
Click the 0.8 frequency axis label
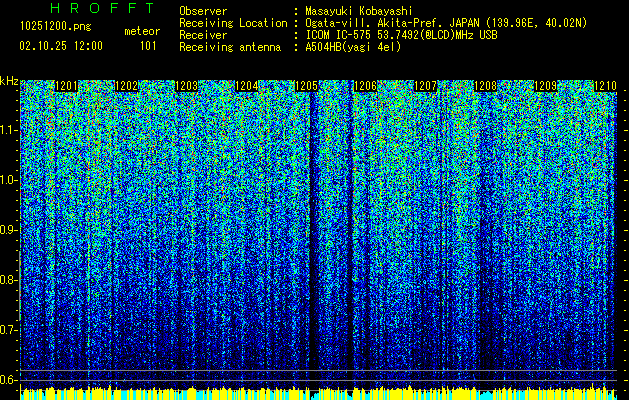point(9,280)
